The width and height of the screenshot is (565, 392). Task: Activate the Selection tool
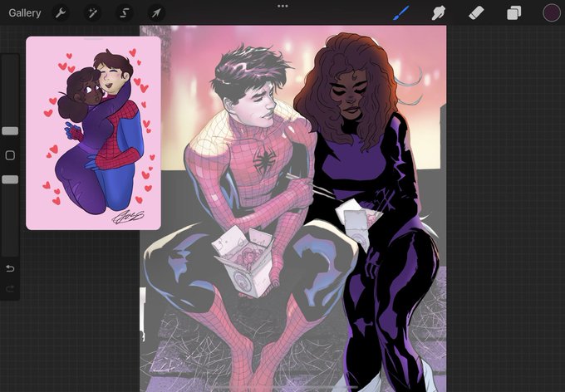tap(124, 13)
